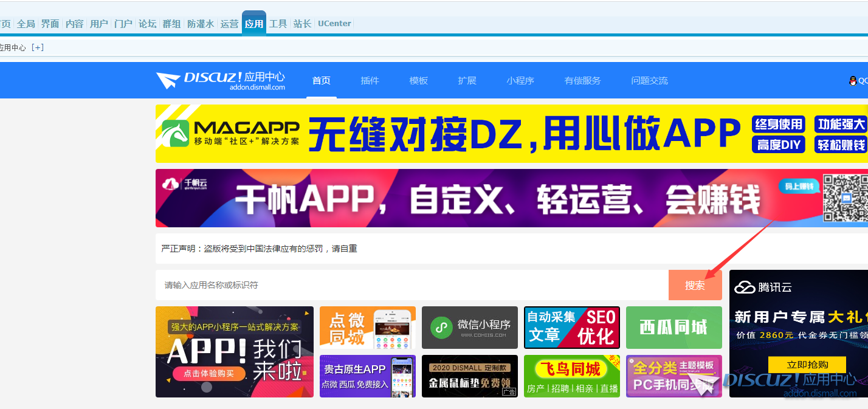The width and height of the screenshot is (868, 409).
Task: Open the 小程序 section
Action: (x=520, y=80)
